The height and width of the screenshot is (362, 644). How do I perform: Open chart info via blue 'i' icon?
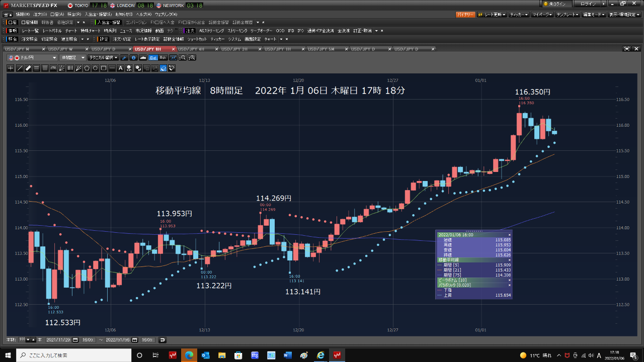133,58
